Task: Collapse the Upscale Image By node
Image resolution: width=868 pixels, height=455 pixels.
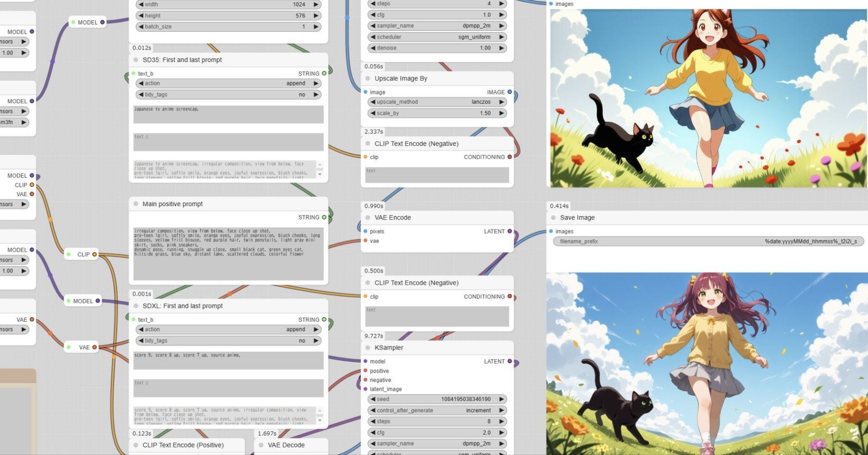Action: (368, 78)
